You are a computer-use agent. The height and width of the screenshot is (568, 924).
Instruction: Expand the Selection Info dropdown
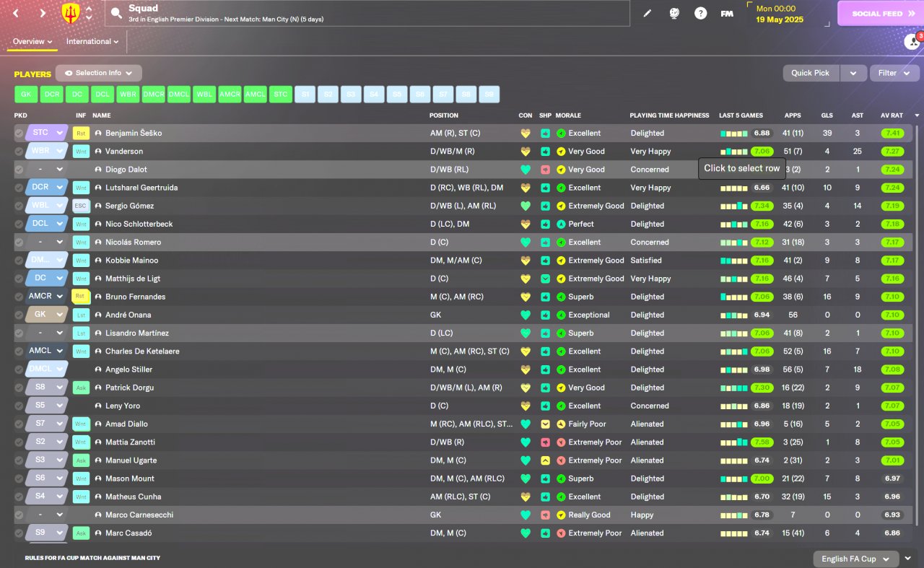[99, 73]
